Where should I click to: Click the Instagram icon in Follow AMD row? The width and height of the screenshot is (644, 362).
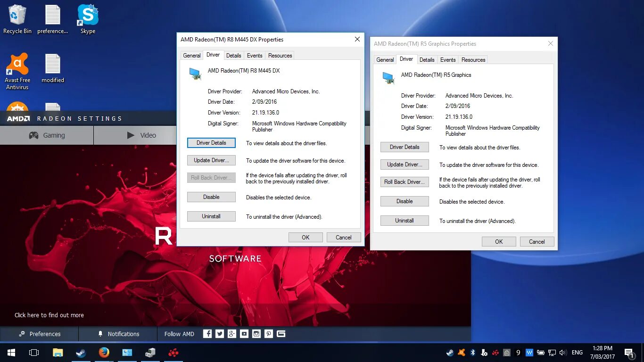point(256,334)
